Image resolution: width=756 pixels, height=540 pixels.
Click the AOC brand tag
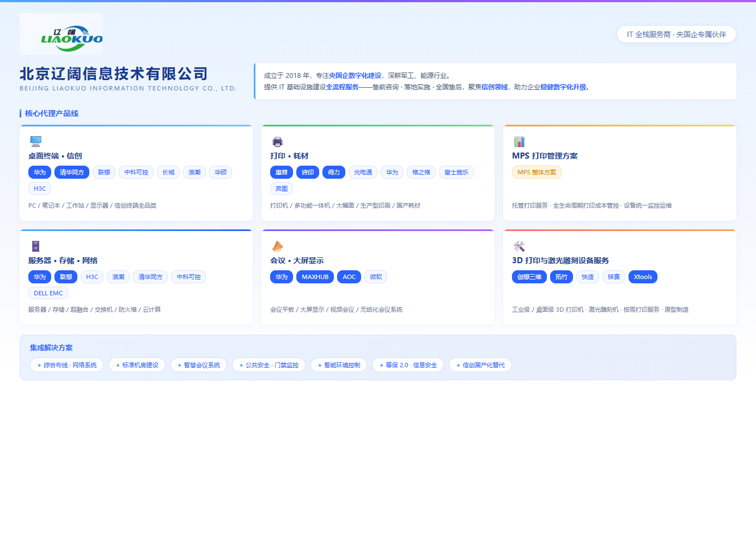coord(349,277)
